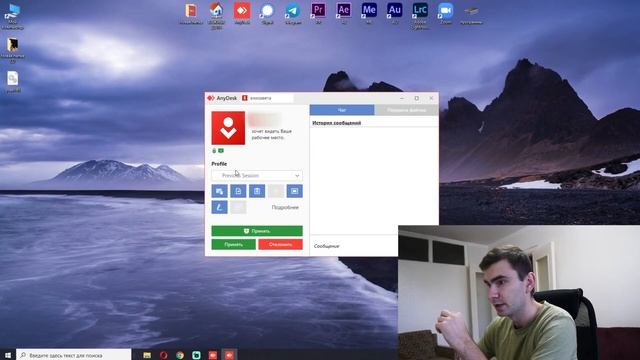
Task: Toggle the screen permission icon at row end
Action: point(294,191)
